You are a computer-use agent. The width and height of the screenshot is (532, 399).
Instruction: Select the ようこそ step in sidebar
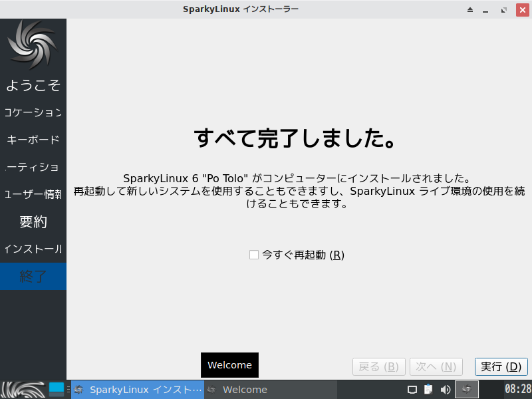(x=33, y=85)
